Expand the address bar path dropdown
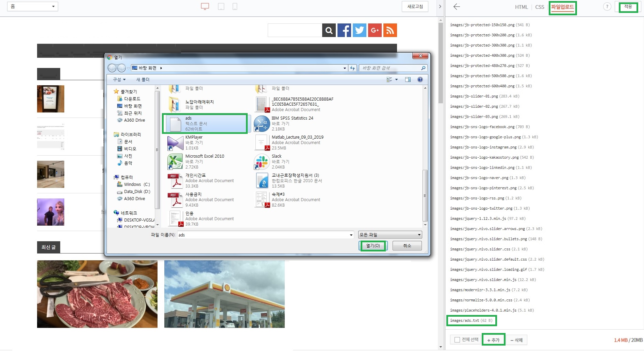Viewport: 644px width, 351px height. [345, 68]
